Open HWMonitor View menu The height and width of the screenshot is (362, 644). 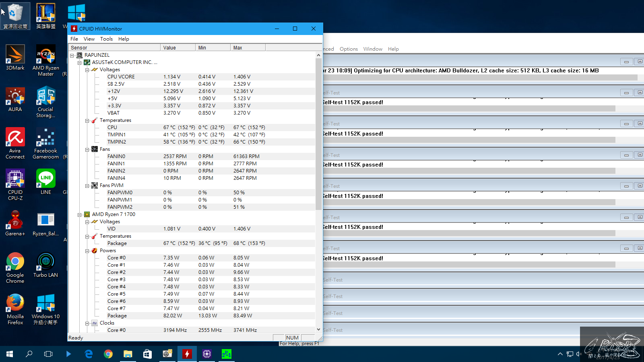point(89,39)
